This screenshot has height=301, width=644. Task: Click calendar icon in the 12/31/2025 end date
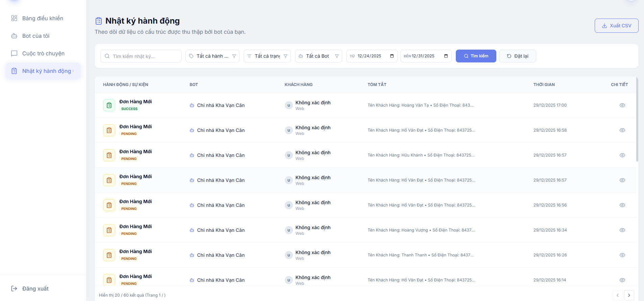[446, 56]
